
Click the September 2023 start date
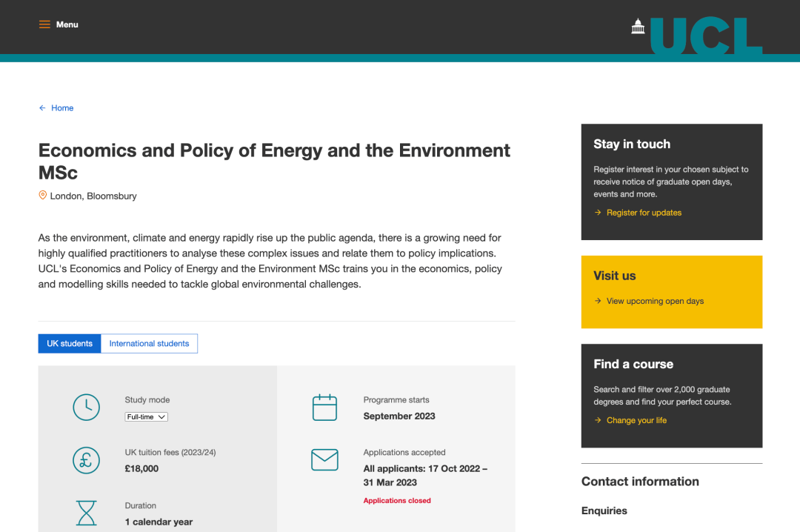click(x=399, y=416)
